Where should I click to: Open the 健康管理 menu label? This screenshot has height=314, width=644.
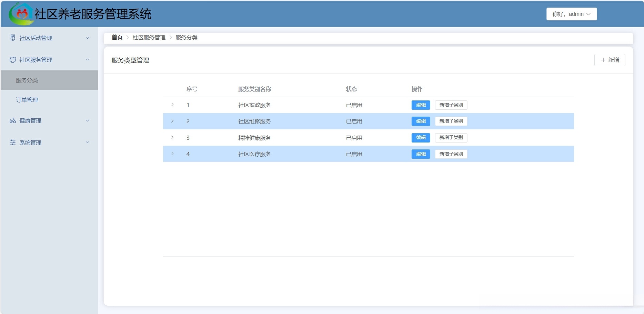pos(30,120)
